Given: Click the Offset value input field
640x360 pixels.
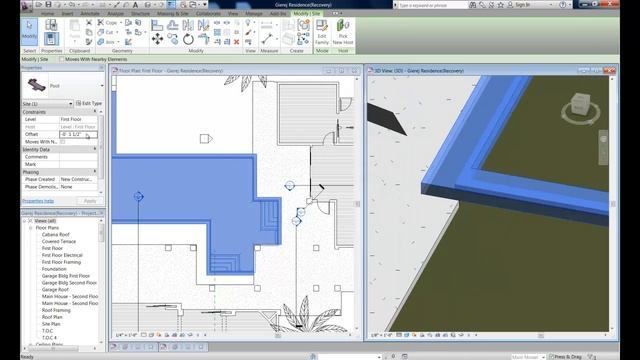Looking at the screenshot, I should coord(78,134).
